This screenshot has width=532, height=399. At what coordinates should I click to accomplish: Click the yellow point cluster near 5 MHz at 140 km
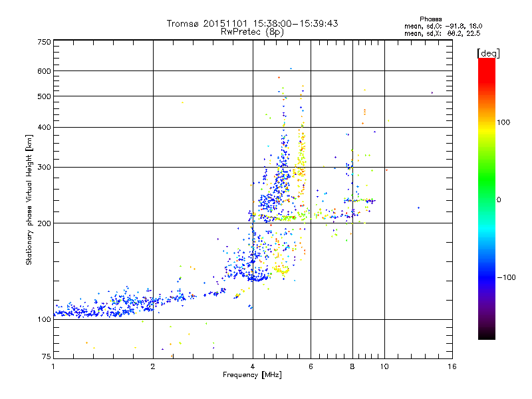281,271
